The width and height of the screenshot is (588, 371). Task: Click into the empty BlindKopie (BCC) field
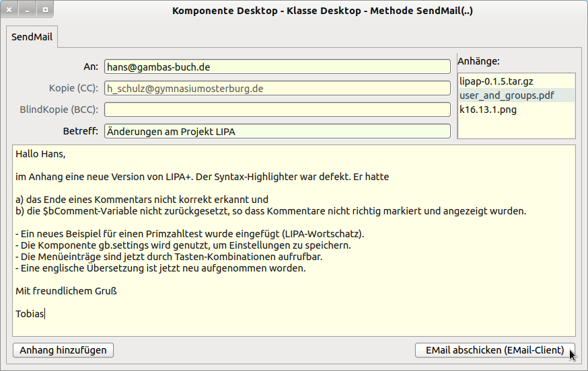click(277, 110)
